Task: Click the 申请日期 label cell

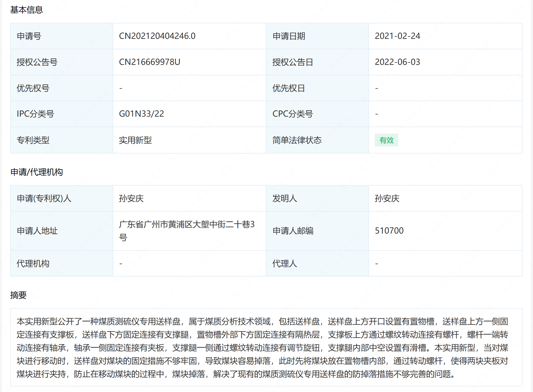Action: 317,36
